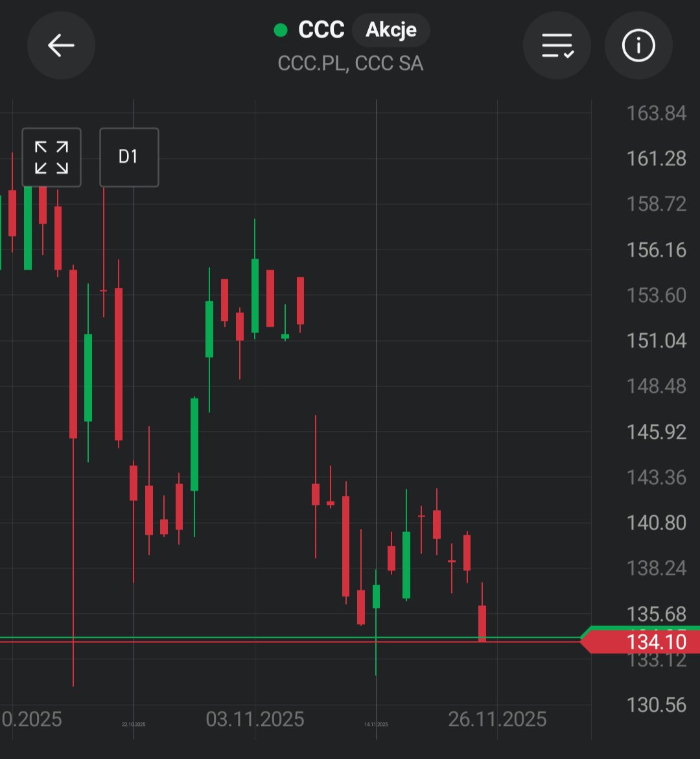Viewport: 700px width, 759px height.
Task: Tap the small 14.11.2025 date label
Action: point(376,724)
